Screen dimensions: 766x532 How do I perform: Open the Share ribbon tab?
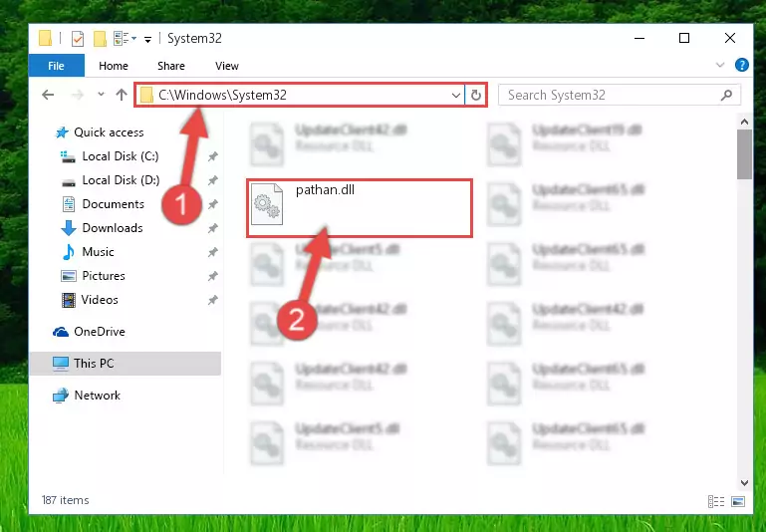point(171,66)
